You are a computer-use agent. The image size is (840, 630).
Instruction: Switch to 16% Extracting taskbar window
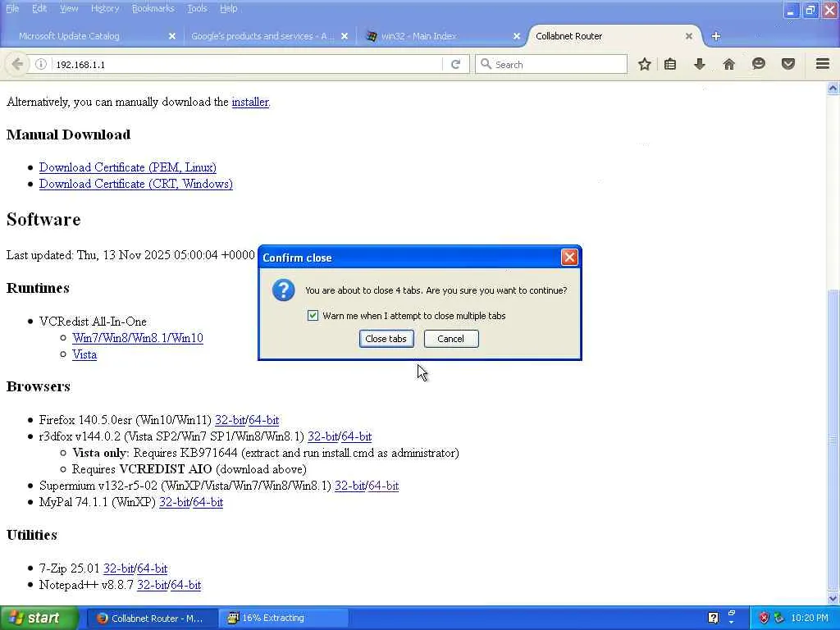click(284, 618)
